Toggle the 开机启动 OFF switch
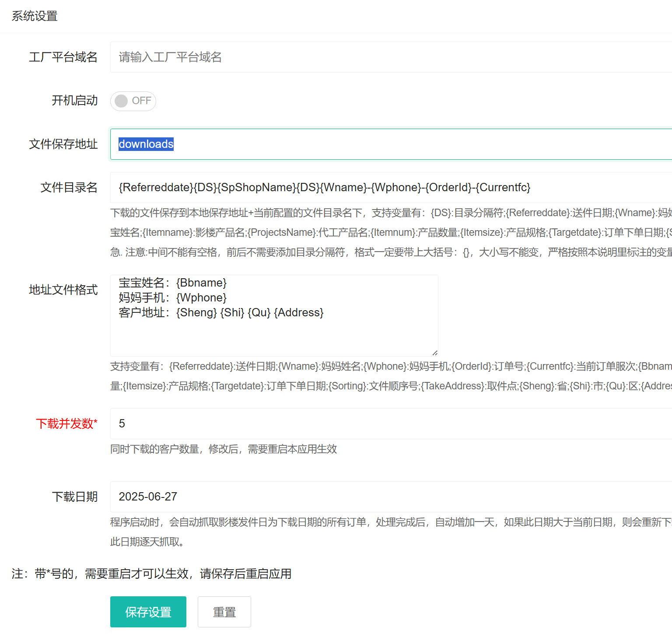Viewport: 672px width, 637px height. click(x=133, y=101)
